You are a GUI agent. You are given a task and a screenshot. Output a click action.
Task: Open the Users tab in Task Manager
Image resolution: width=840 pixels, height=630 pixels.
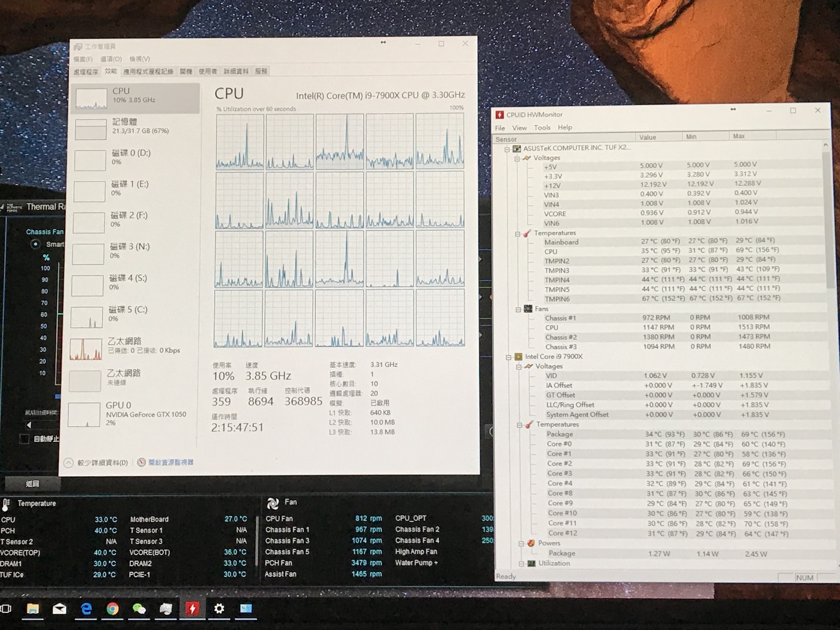pyautogui.click(x=207, y=71)
